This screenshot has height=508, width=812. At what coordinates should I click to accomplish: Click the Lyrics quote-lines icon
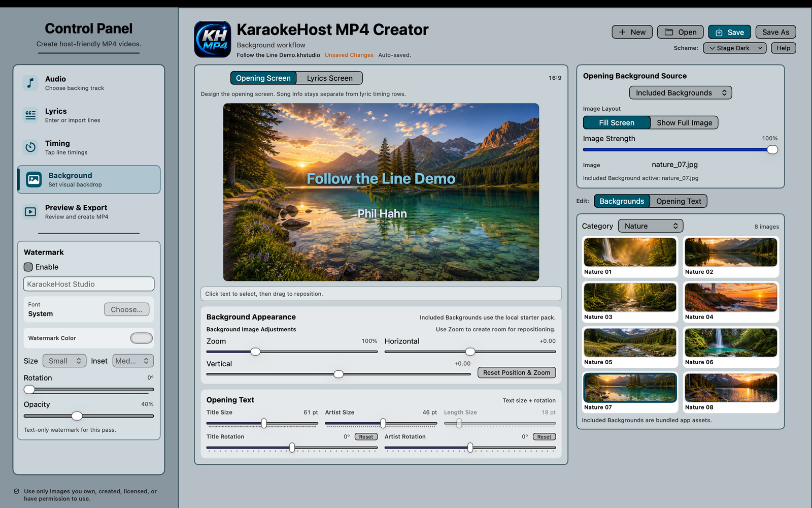(x=30, y=115)
